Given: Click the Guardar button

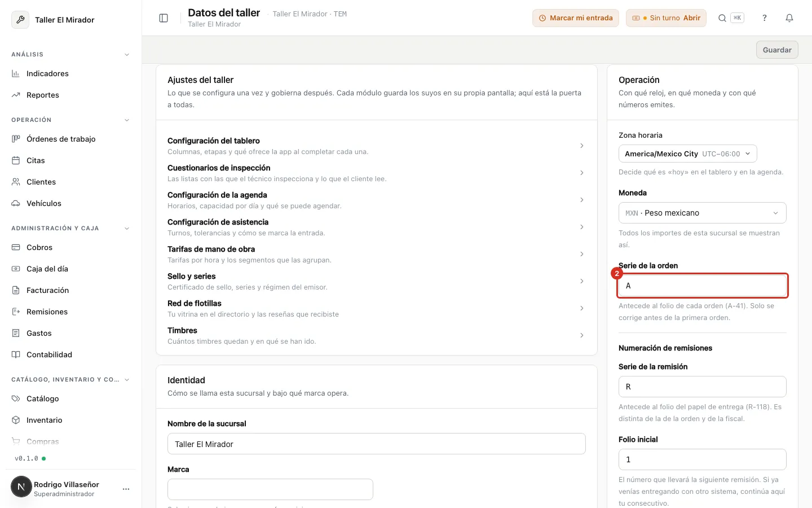Looking at the screenshot, I should click(777, 50).
